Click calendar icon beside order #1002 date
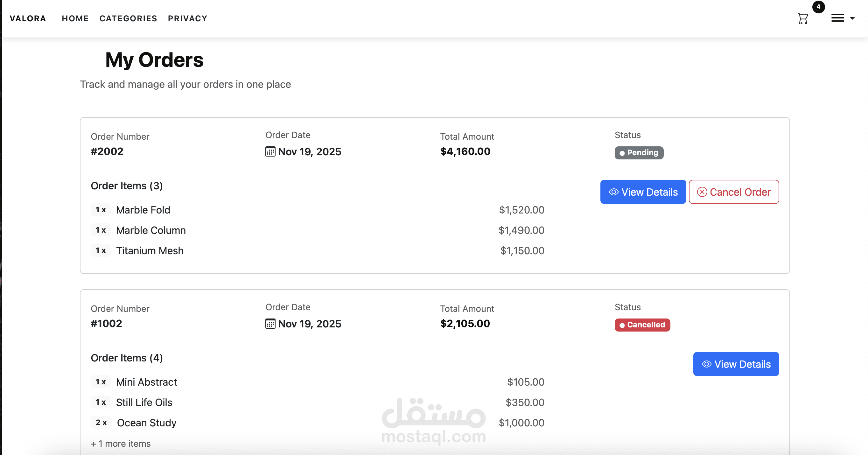Screen dimensions: 868x455 point(270,324)
